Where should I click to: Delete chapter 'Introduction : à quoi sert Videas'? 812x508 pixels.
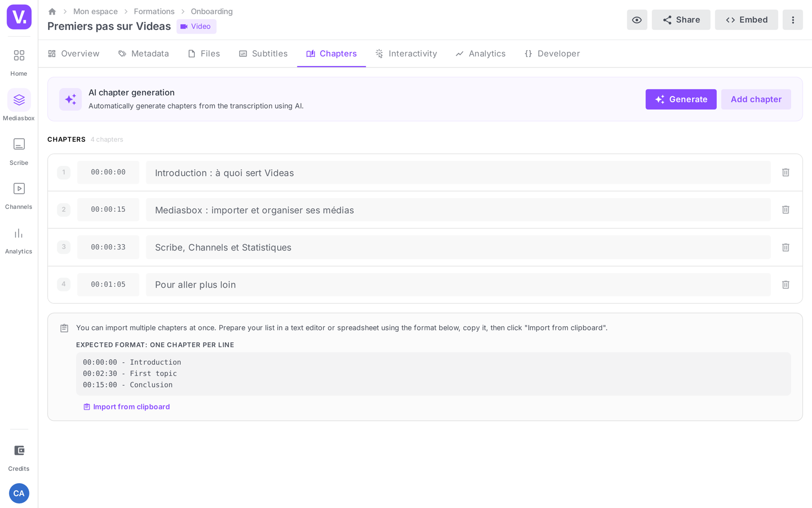coord(786,173)
